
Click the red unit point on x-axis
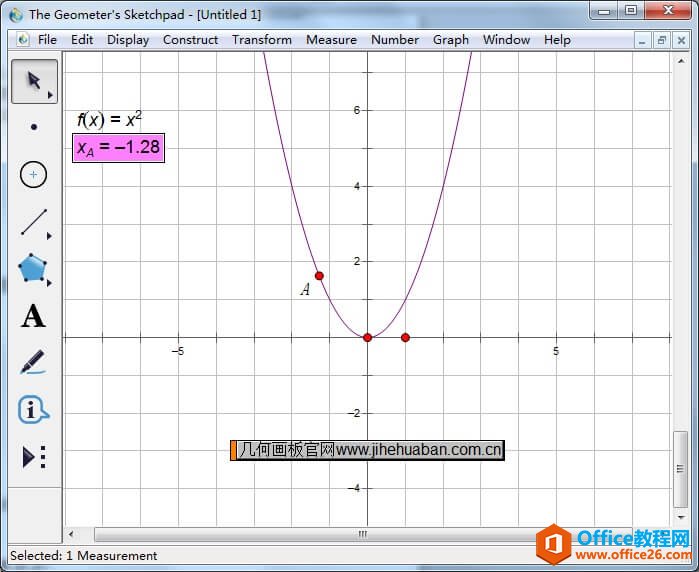click(405, 337)
